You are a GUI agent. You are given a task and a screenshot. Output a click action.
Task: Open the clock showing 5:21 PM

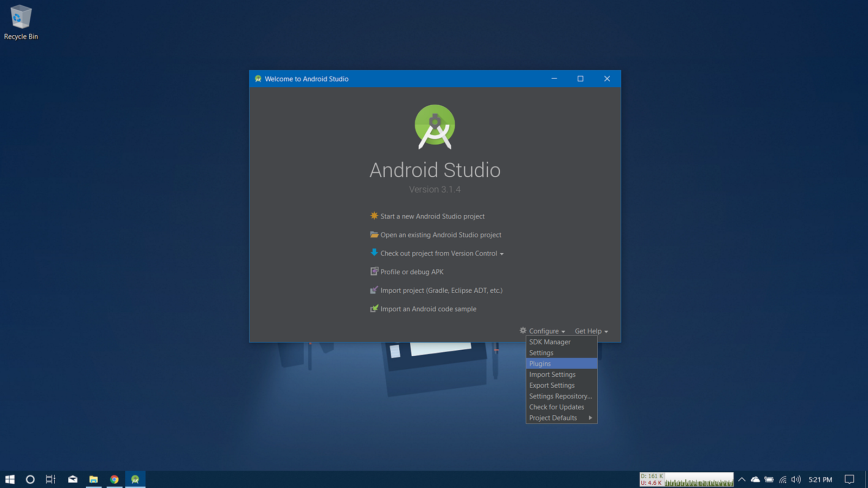(x=820, y=479)
